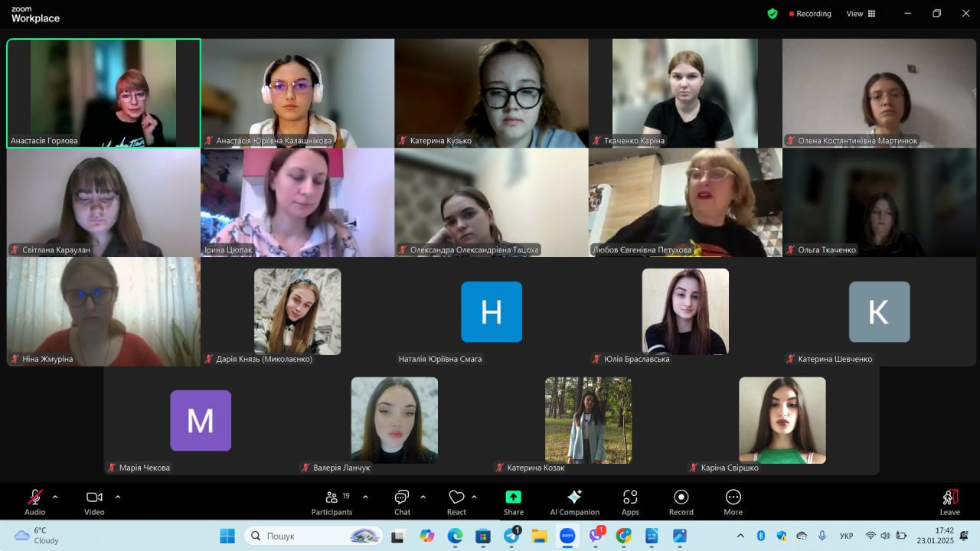Open AI Companion

click(x=574, y=503)
